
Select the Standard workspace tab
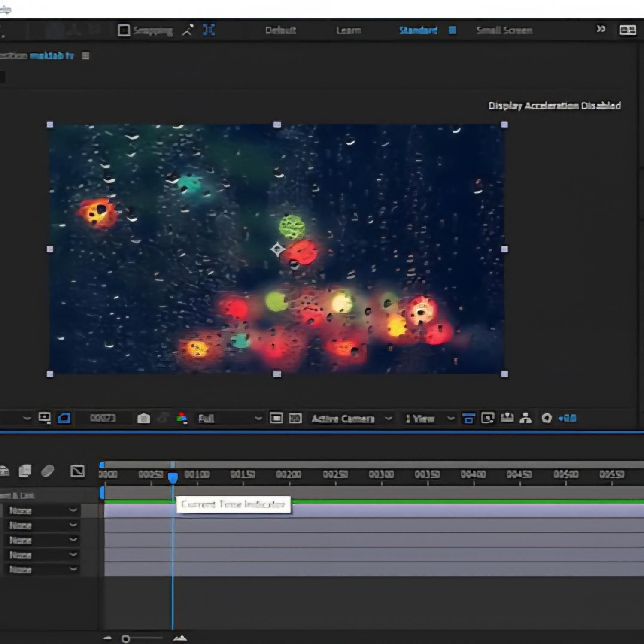[418, 30]
